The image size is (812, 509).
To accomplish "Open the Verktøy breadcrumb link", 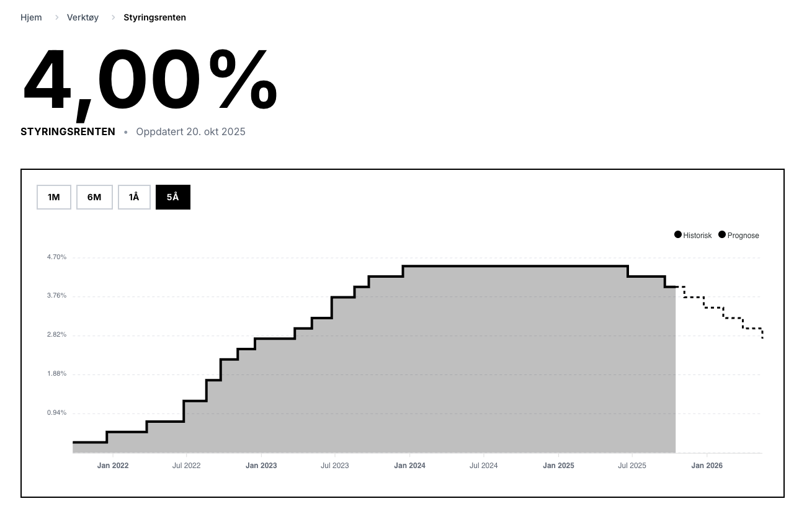I will [x=83, y=17].
